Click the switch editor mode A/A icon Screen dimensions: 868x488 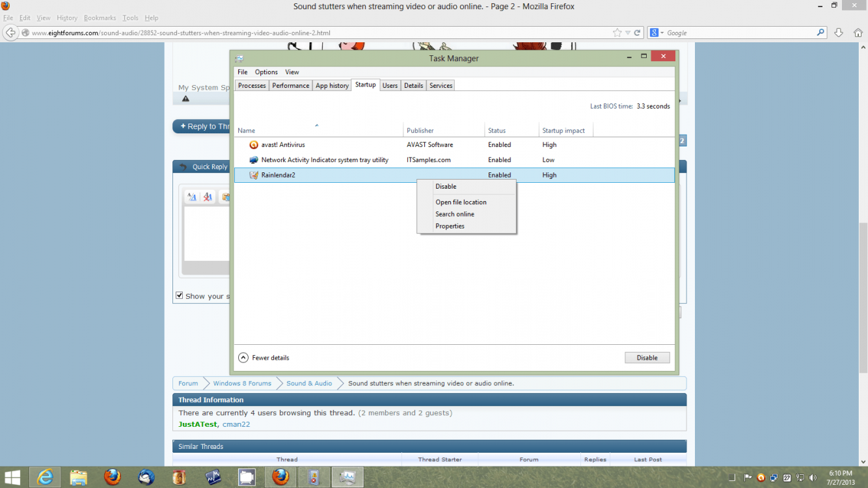[x=192, y=197]
